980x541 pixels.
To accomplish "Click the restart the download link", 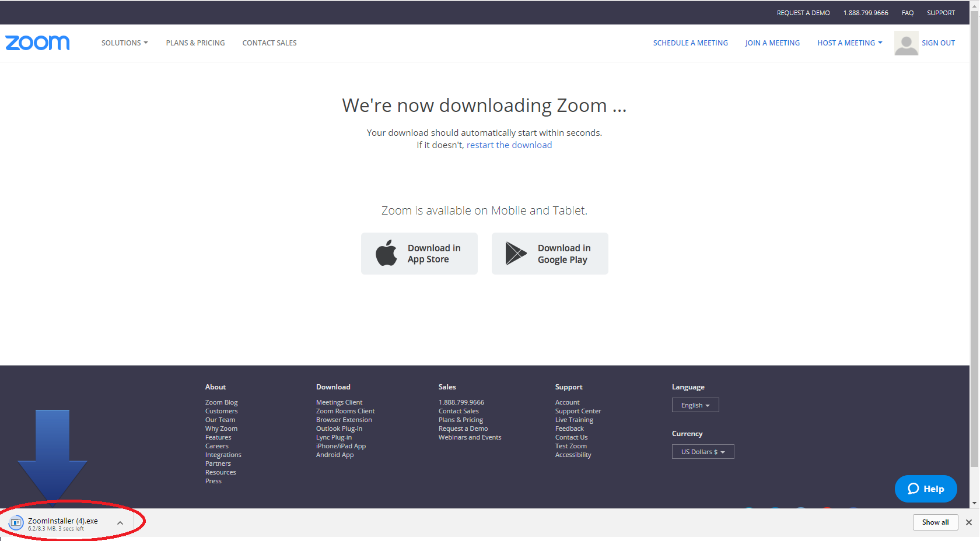I will [x=509, y=145].
